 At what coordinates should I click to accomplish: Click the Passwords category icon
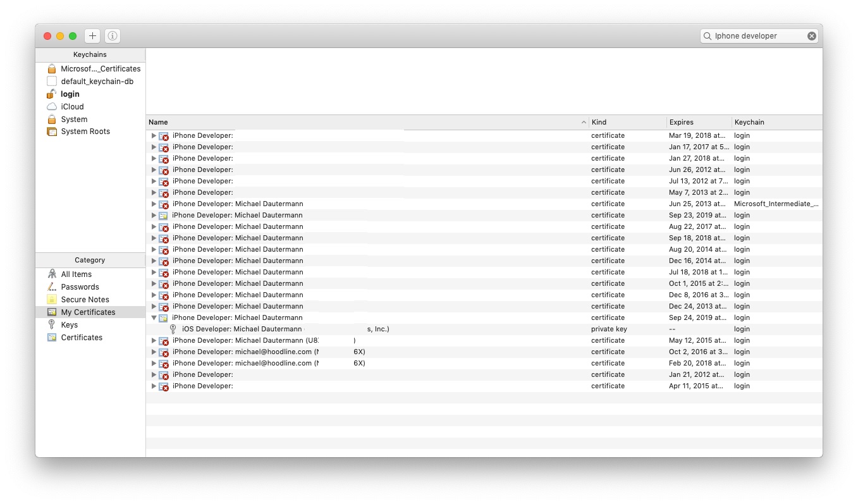click(x=52, y=286)
